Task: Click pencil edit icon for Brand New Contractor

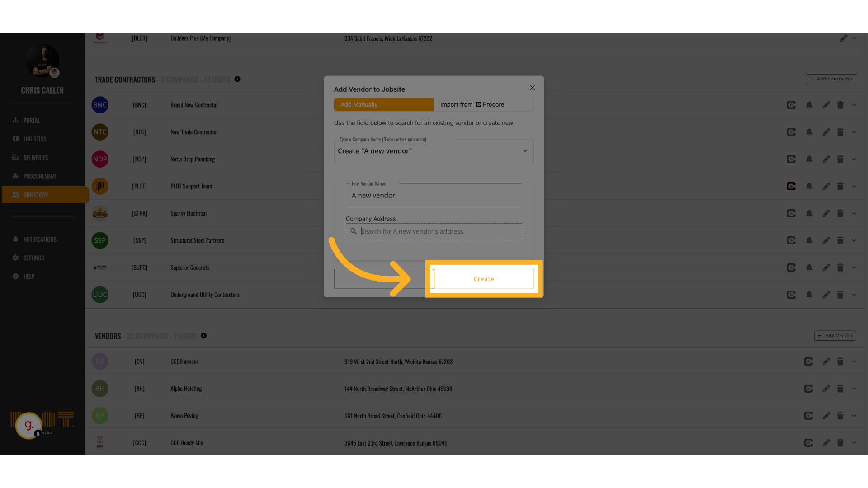Action: click(826, 105)
